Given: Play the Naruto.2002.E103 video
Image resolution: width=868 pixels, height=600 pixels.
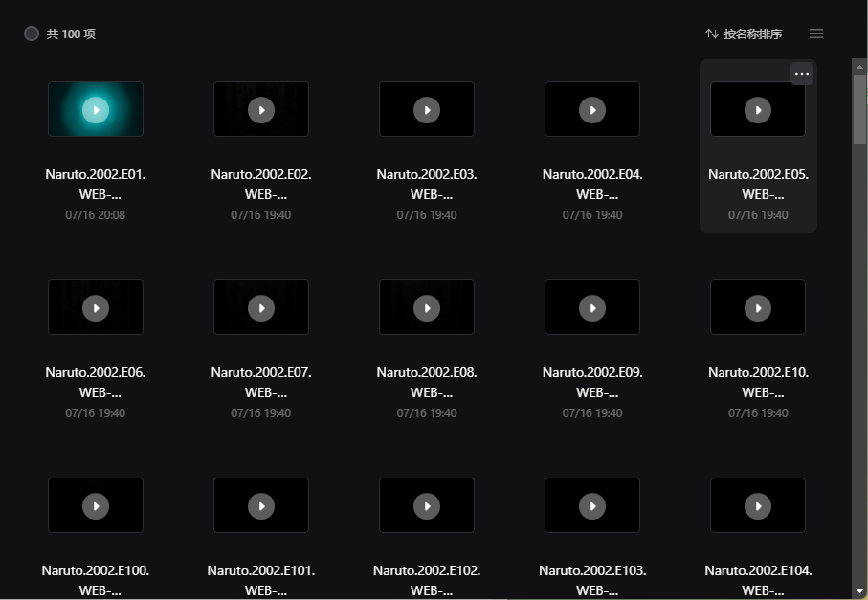Looking at the screenshot, I should (x=592, y=506).
